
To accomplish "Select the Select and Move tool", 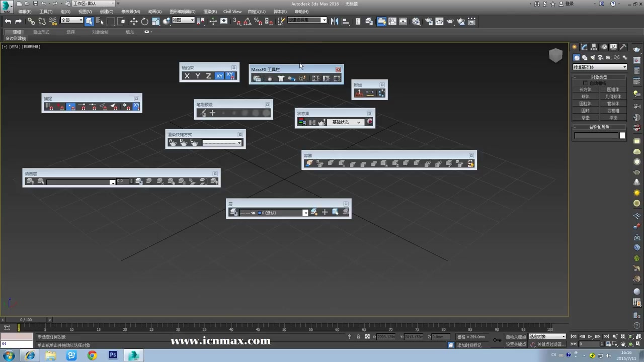I will 134,21.
